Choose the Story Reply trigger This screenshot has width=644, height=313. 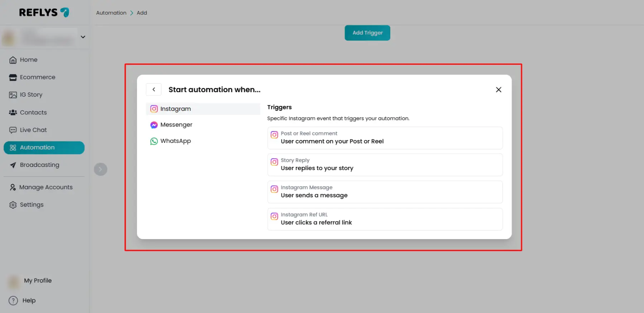pos(385,165)
